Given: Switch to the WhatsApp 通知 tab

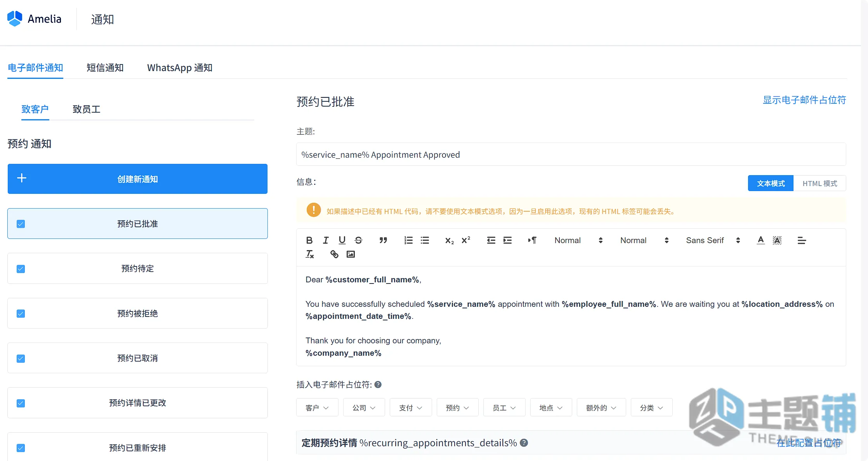Looking at the screenshot, I should [x=180, y=68].
